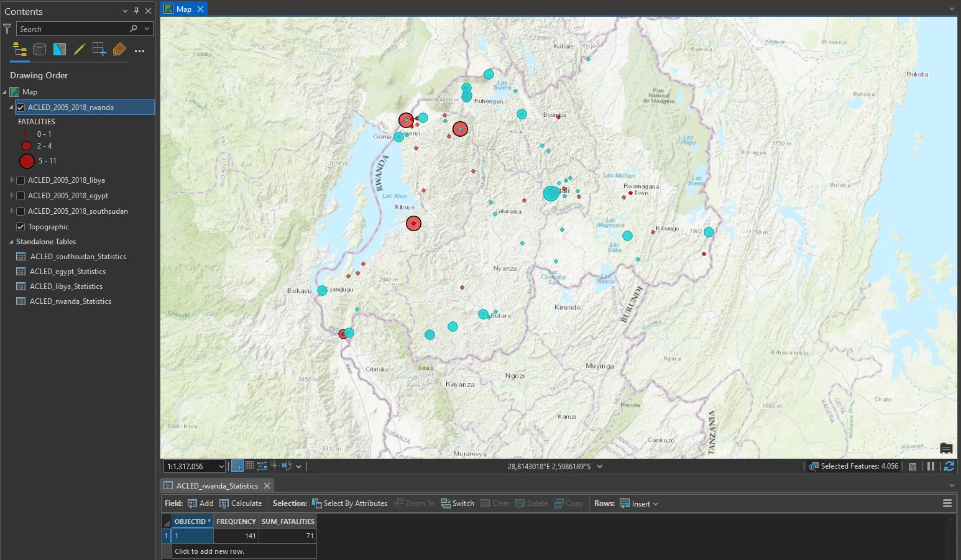Uncheck ACLED_2005_2018_rwanda layer visibility
961x560 pixels.
click(x=21, y=108)
